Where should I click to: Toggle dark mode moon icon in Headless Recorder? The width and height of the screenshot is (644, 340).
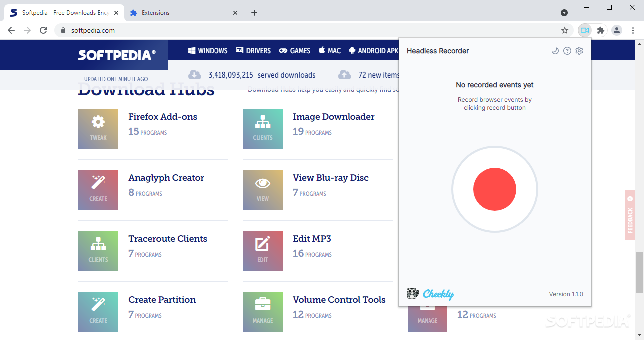[555, 51]
